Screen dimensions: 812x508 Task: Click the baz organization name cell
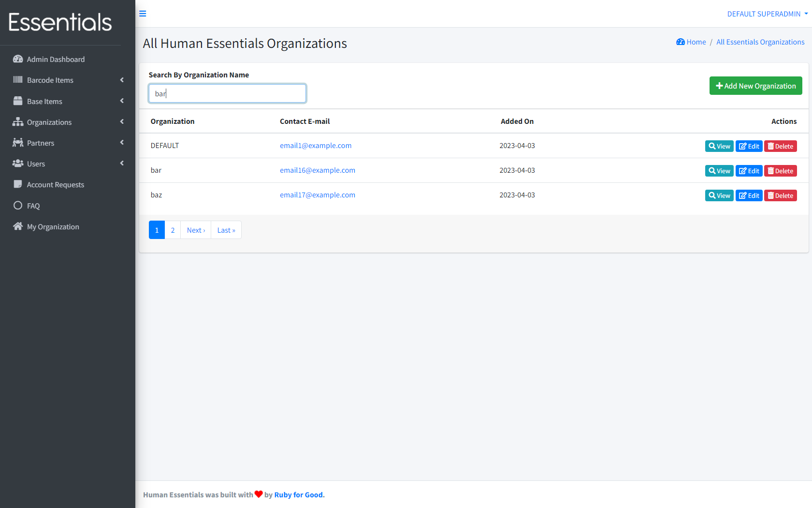pyautogui.click(x=156, y=194)
